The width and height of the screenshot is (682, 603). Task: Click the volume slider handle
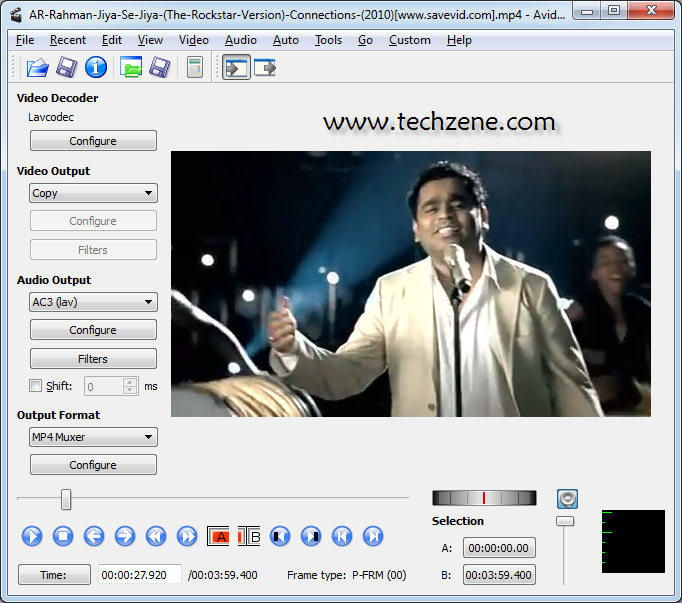point(565,521)
